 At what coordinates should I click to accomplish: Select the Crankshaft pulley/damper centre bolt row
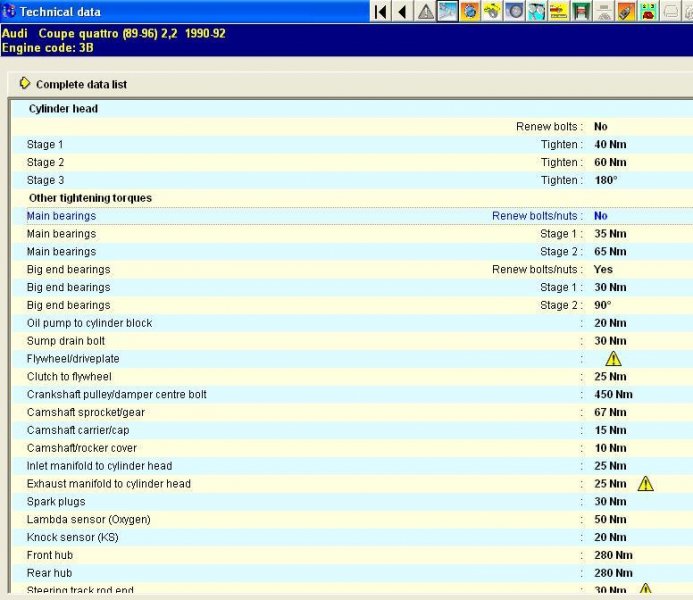click(116, 395)
